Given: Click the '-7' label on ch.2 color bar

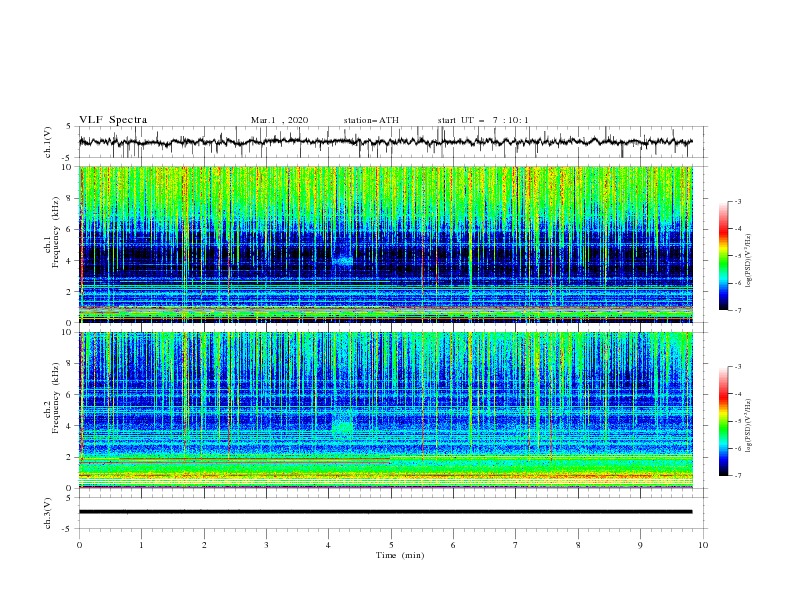Looking at the screenshot, I should coord(737,476).
